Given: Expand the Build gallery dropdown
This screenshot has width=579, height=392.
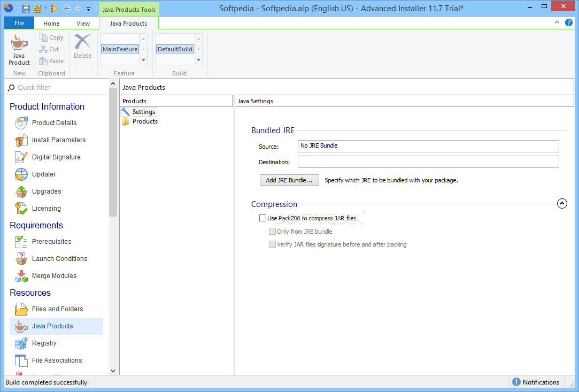Looking at the screenshot, I should tap(199, 59).
